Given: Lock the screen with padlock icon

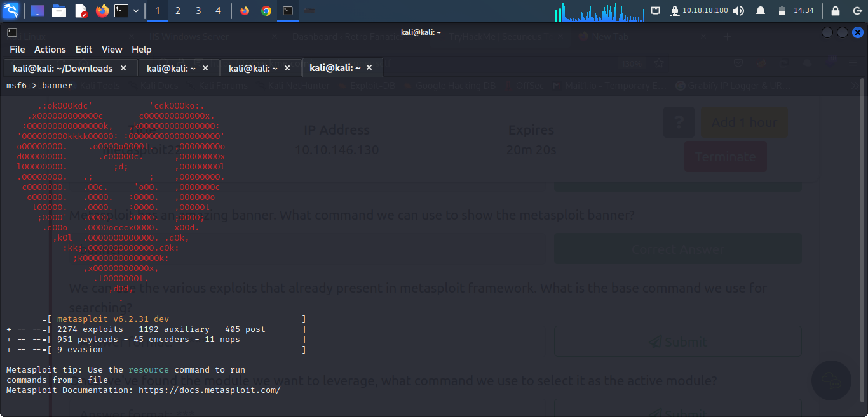Looking at the screenshot, I should [x=836, y=11].
